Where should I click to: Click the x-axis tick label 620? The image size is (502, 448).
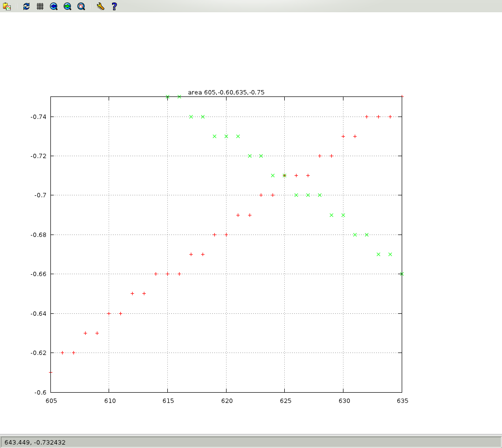(226, 401)
